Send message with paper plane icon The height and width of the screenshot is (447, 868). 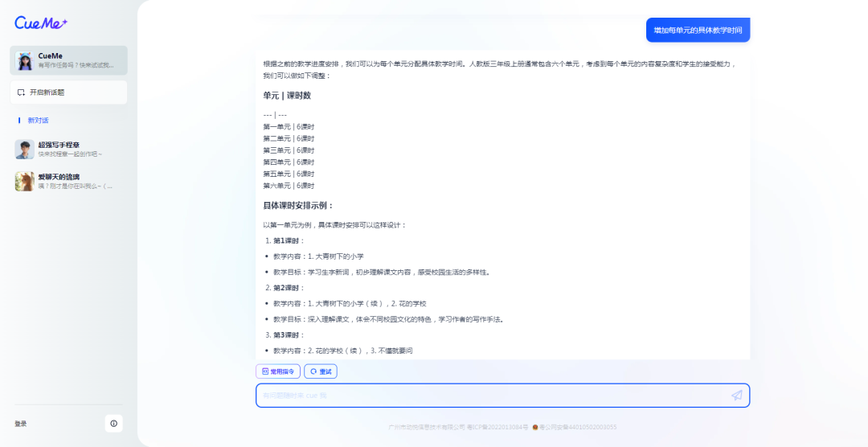737,396
